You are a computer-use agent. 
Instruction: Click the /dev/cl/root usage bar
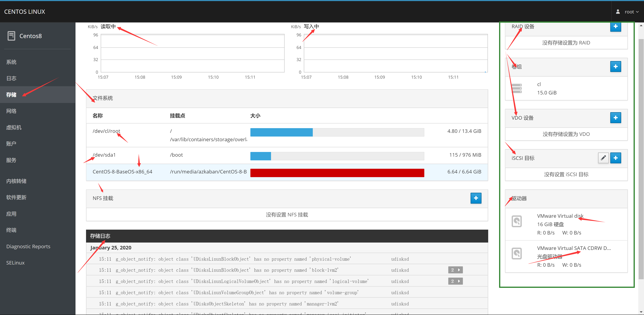(x=337, y=132)
